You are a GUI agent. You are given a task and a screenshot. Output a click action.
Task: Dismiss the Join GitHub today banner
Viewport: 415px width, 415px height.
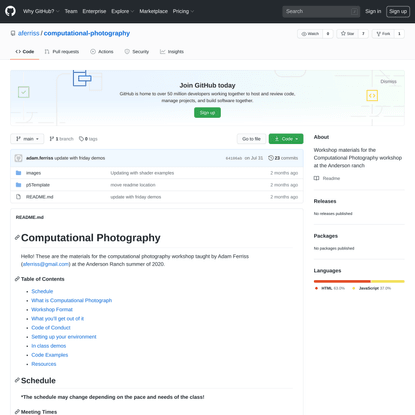(389, 81)
